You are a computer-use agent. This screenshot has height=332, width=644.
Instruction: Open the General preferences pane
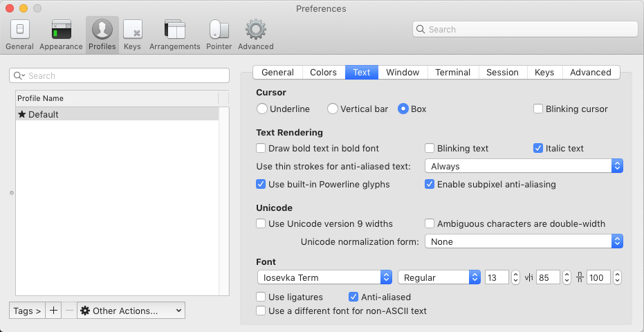(19, 35)
